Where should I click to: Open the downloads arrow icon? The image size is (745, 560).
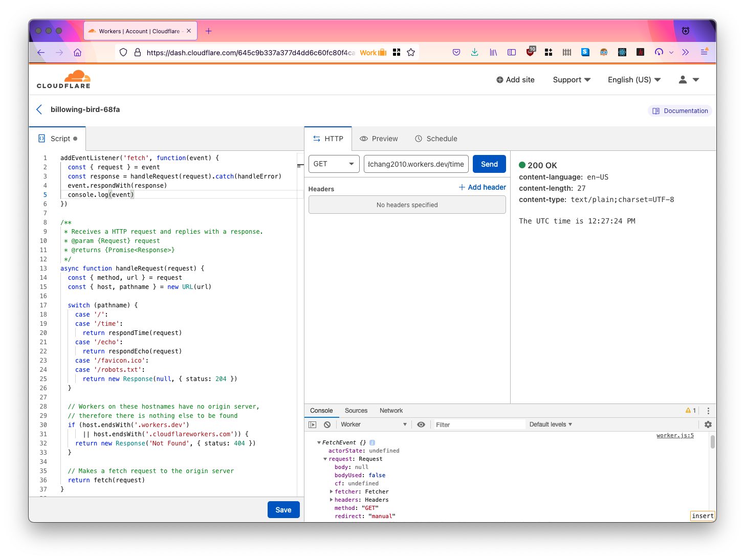pyautogui.click(x=475, y=52)
